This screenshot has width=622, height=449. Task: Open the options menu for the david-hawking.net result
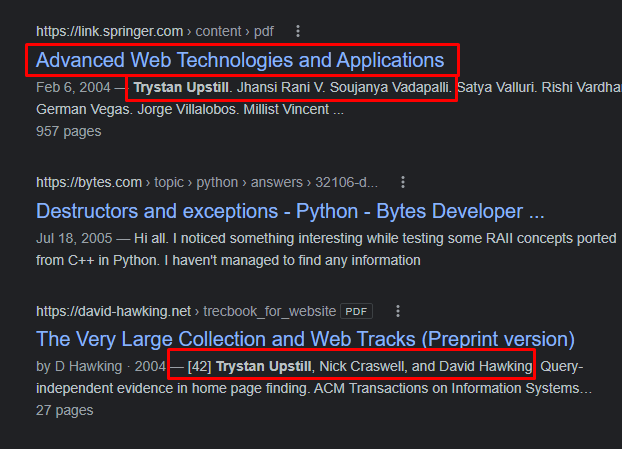398,311
